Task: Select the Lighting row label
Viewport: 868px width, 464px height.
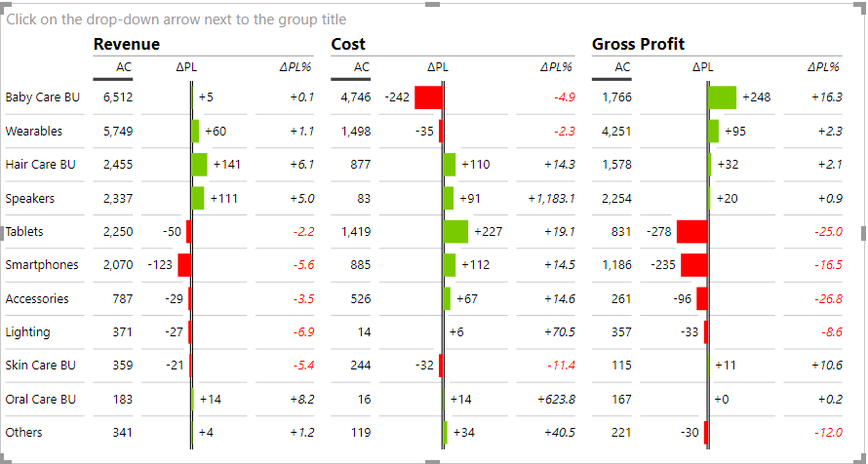Action: click(x=27, y=331)
